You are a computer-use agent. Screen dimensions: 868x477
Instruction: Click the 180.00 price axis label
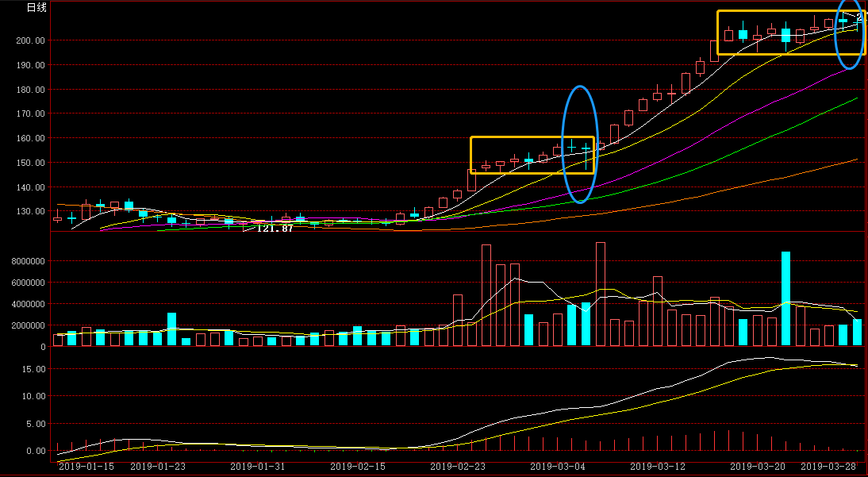(31, 89)
